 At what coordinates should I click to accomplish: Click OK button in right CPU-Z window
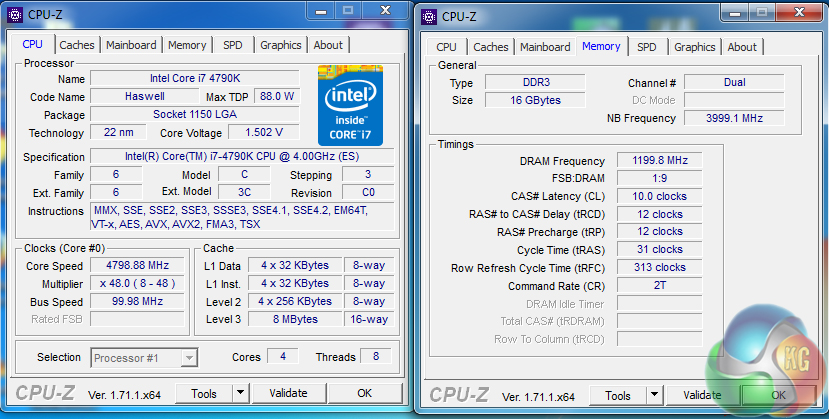[778, 395]
